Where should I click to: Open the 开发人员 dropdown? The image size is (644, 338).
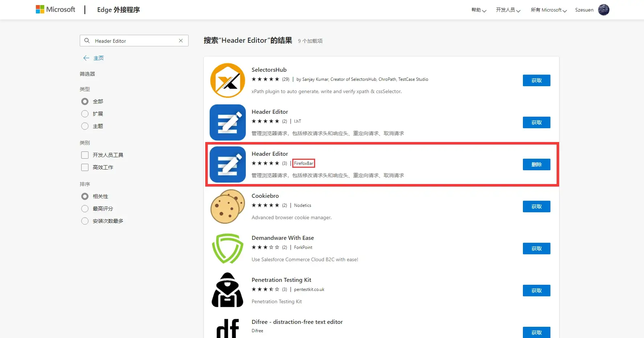(507, 10)
